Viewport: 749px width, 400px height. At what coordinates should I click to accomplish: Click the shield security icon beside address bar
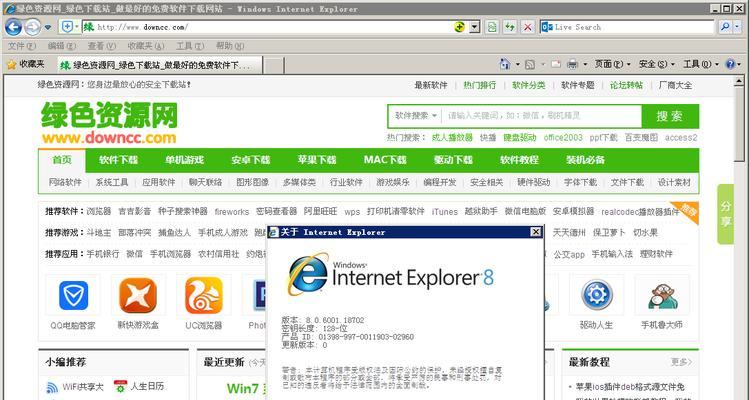click(x=67, y=27)
